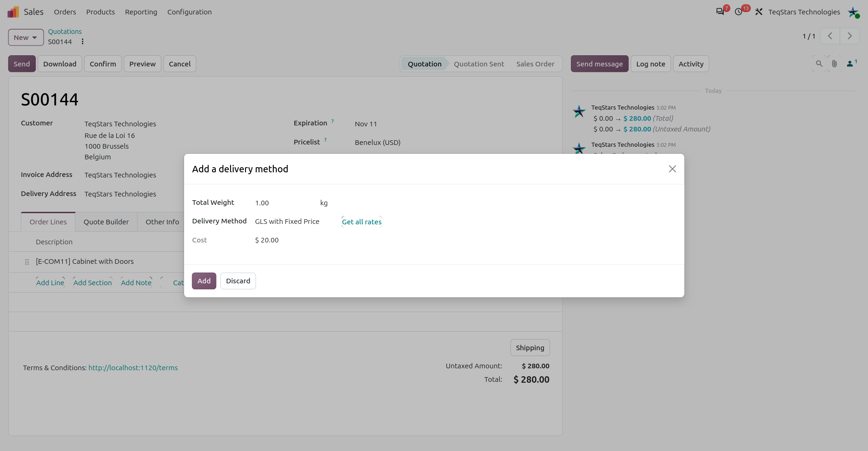Go to the previous record arrow
The image size is (868, 451).
(830, 36)
